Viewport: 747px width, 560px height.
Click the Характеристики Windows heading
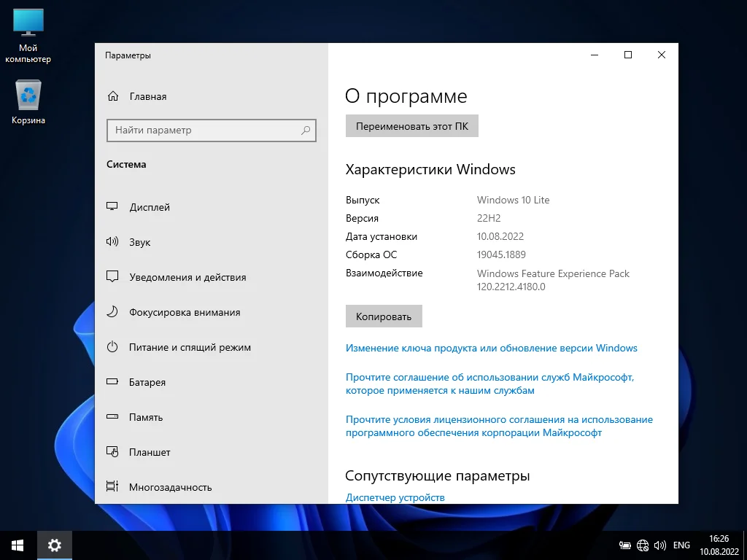(x=430, y=169)
